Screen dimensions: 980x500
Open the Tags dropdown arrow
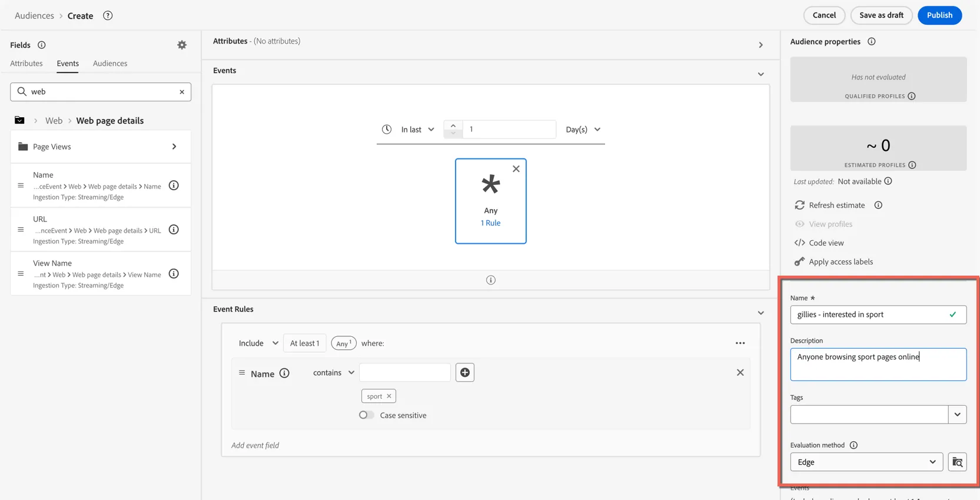[x=958, y=415]
